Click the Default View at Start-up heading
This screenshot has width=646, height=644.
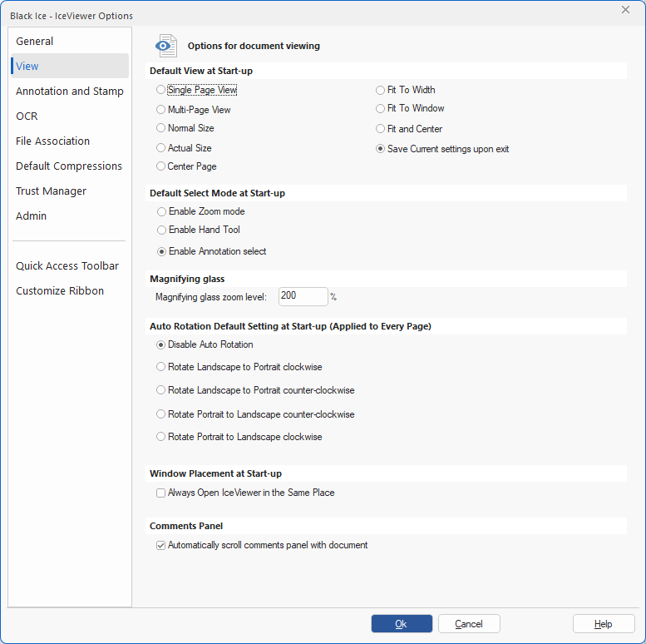(201, 71)
